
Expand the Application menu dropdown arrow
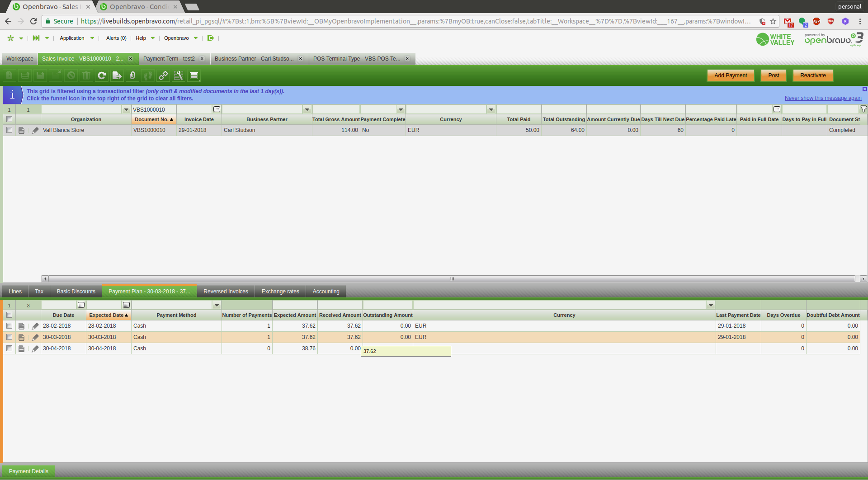(92, 38)
